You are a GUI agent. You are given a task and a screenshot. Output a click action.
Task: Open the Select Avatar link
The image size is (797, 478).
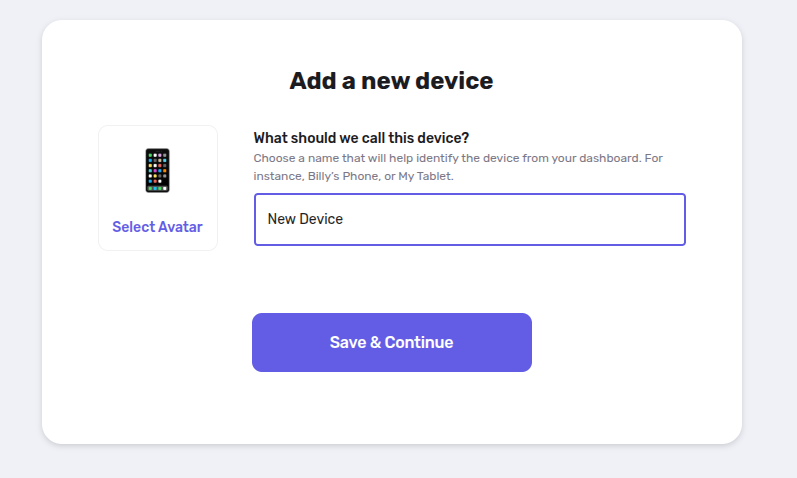coord(158,227)
